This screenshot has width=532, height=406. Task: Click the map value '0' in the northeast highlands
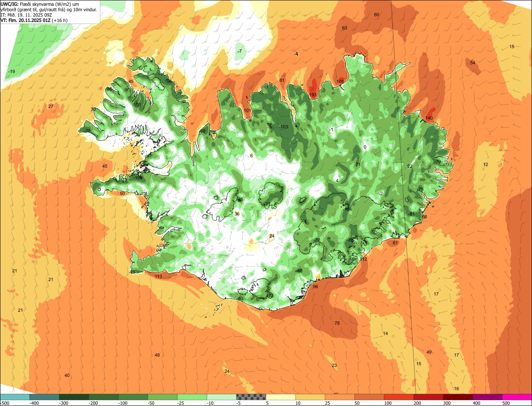(365, 147)
